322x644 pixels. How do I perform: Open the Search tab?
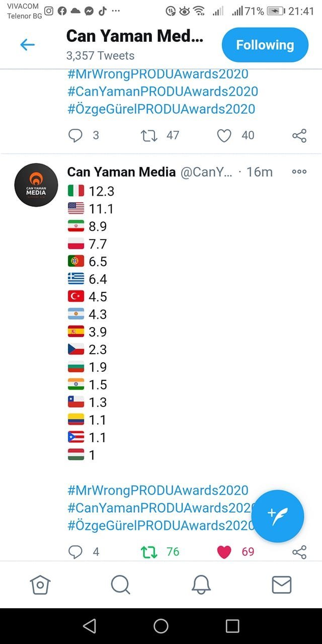point(120,585)
